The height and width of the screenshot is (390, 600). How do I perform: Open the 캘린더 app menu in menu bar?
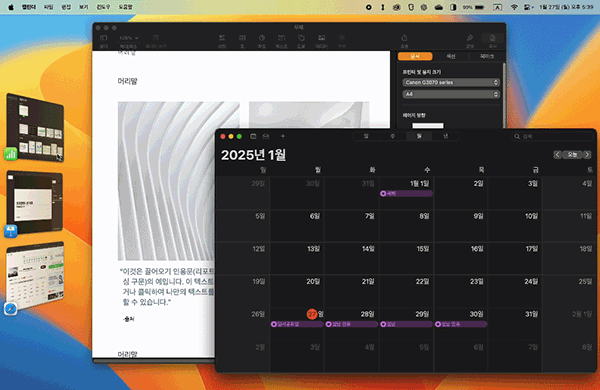(x=29, y=7)
